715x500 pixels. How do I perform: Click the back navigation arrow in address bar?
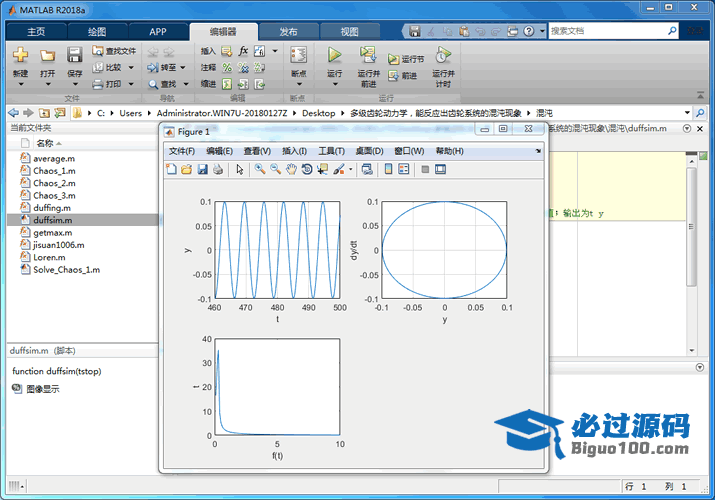[x=14, y=113]
